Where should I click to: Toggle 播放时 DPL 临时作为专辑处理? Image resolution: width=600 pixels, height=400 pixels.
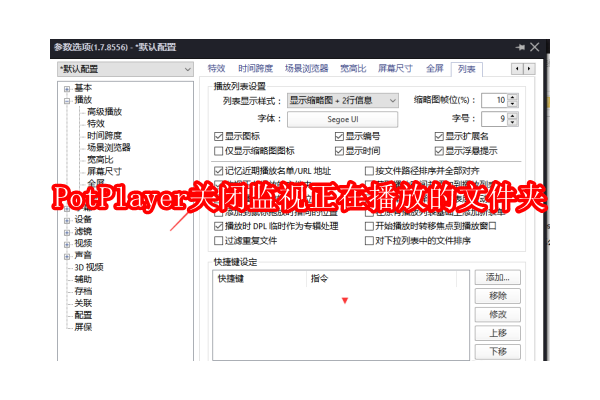(x=218, y=226)
